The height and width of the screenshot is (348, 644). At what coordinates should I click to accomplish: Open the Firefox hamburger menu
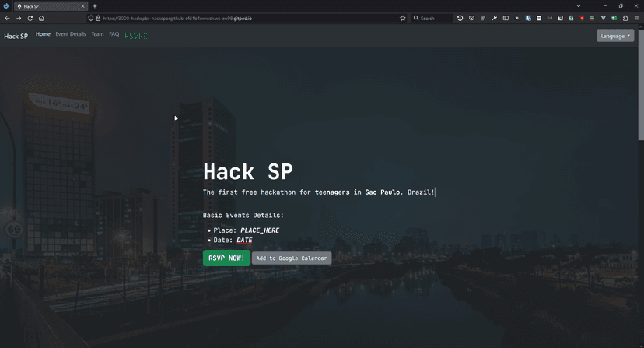tap(637, 18)
